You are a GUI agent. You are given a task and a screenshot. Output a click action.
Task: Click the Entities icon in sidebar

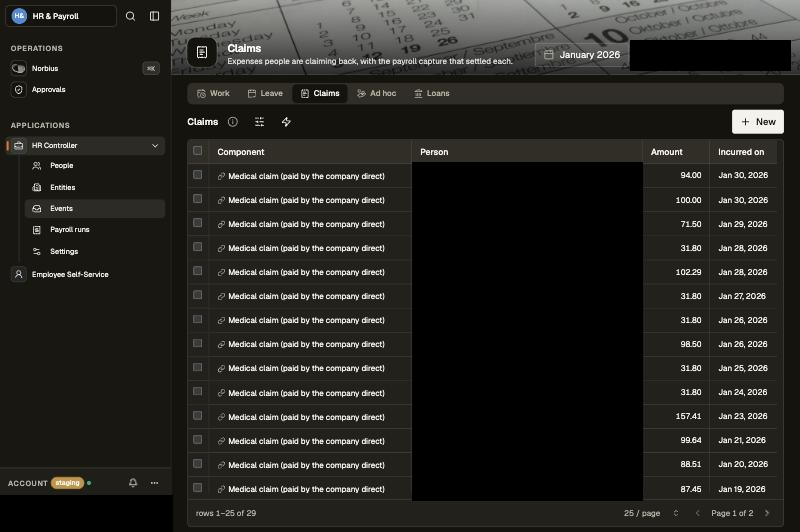tap(37, 188)
